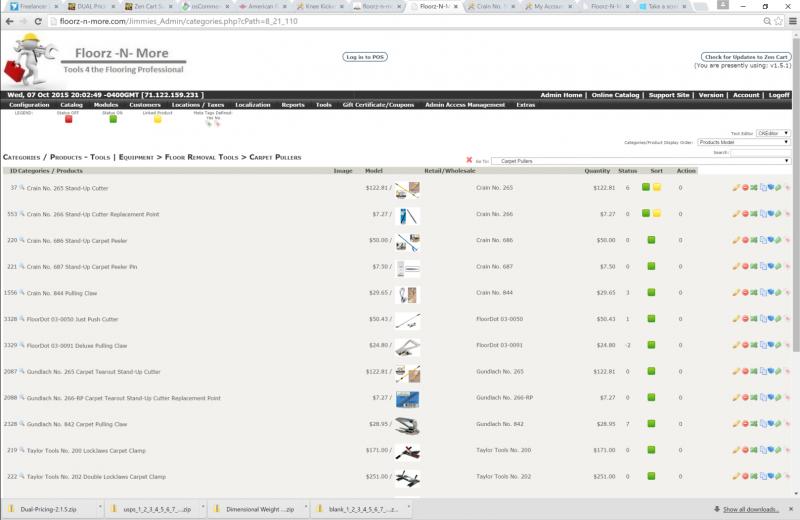This screenshot has width=800, height=520.
Task: Open Admin Access Management menu
Action: tap(465, 105)
